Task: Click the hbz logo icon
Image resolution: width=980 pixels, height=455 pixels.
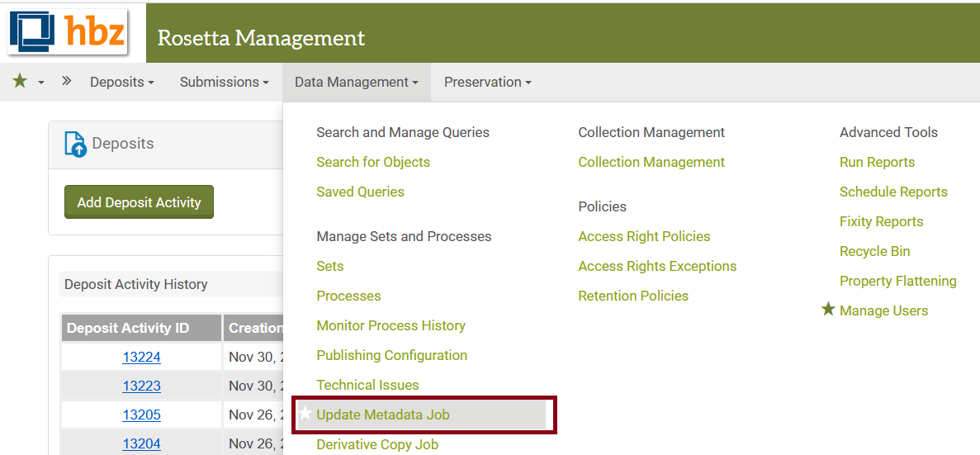Action: click(x=68, y=31)
